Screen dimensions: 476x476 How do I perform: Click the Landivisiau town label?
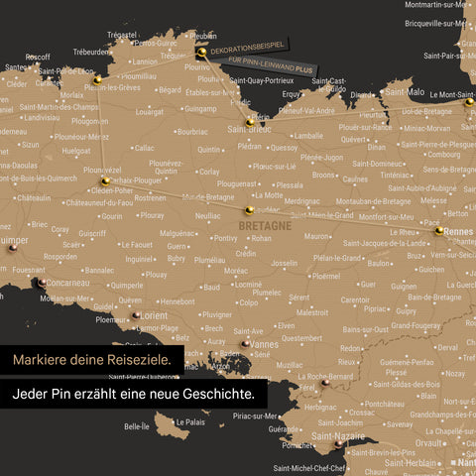tap(42, 118)
